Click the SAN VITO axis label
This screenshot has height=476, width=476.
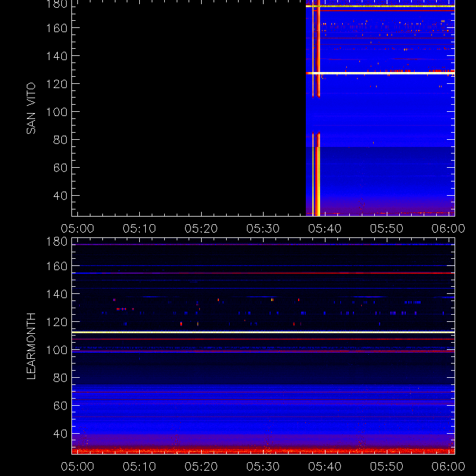coord(31,108)
